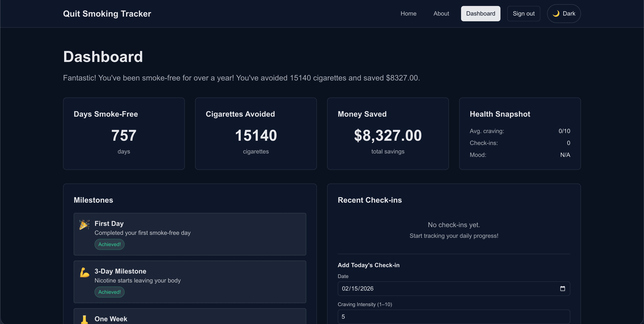Open the About page
Viewport: 644px width, 324px height.
pyautogui.click(x=441, y=13)
